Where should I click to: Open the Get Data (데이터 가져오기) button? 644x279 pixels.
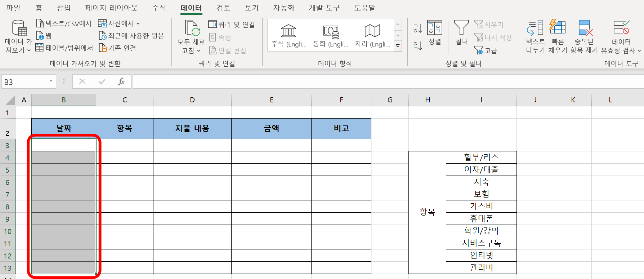point(18,37)
